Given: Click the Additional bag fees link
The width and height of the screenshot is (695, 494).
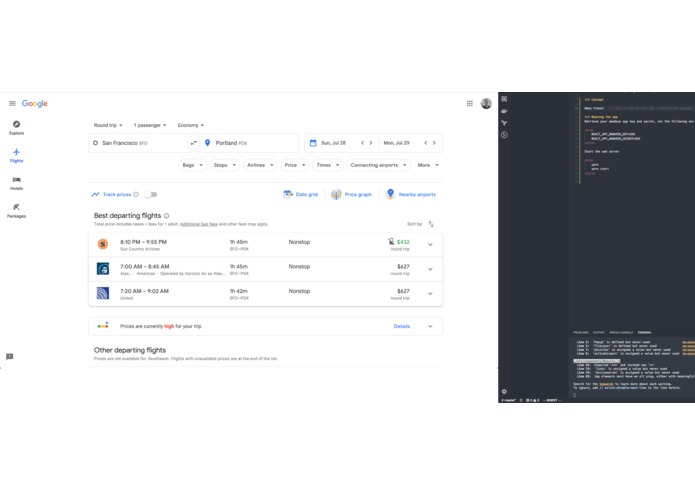Looking at the screenshot, I should 199,224.
